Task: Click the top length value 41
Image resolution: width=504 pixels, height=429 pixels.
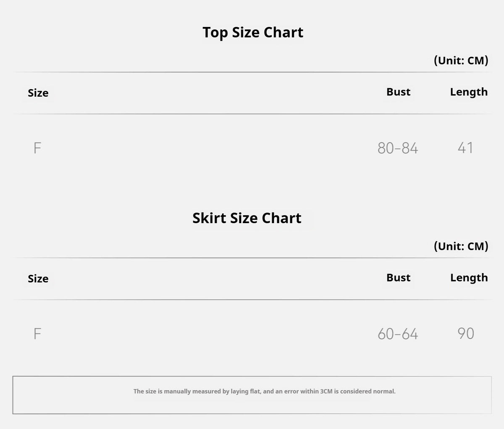Action: pyautogui.click(x=465, y=147)
